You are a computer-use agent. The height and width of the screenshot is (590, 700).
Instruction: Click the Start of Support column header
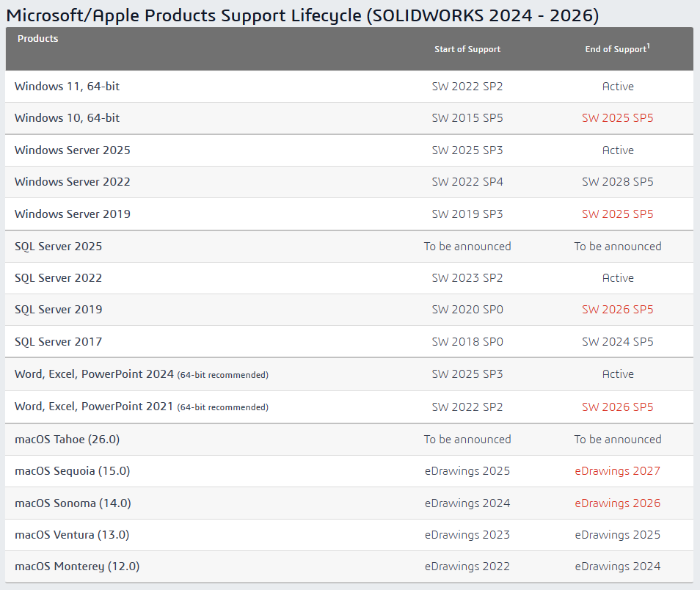coord(467,49)
